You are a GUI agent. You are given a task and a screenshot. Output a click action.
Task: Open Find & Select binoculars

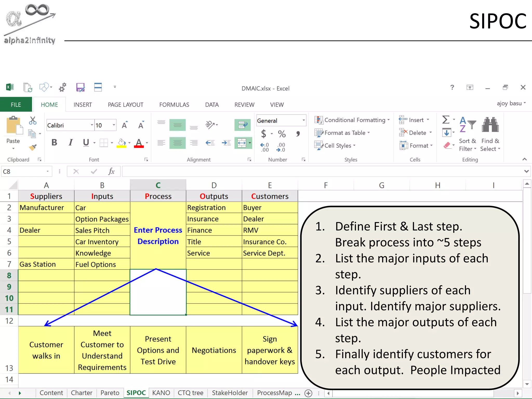coord(490,134)
